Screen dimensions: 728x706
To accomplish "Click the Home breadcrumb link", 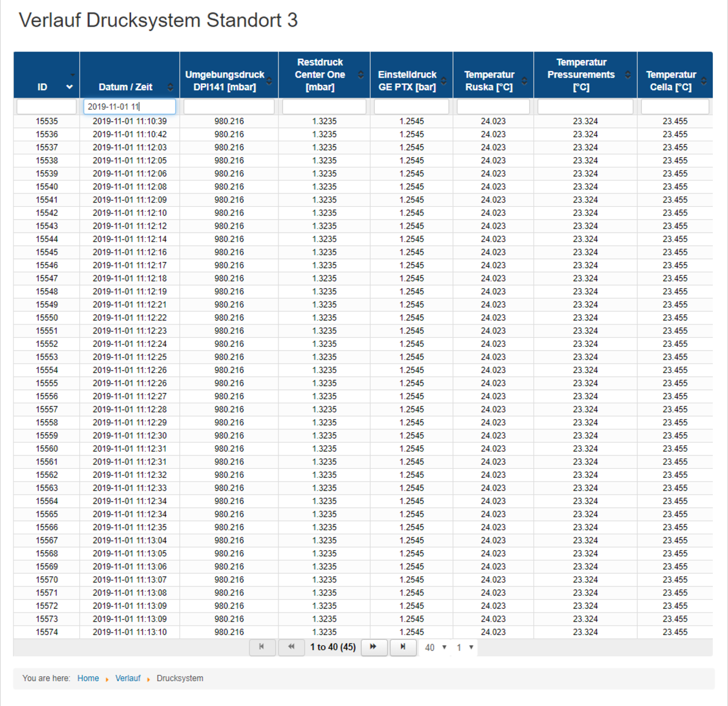I will [88, 678].
